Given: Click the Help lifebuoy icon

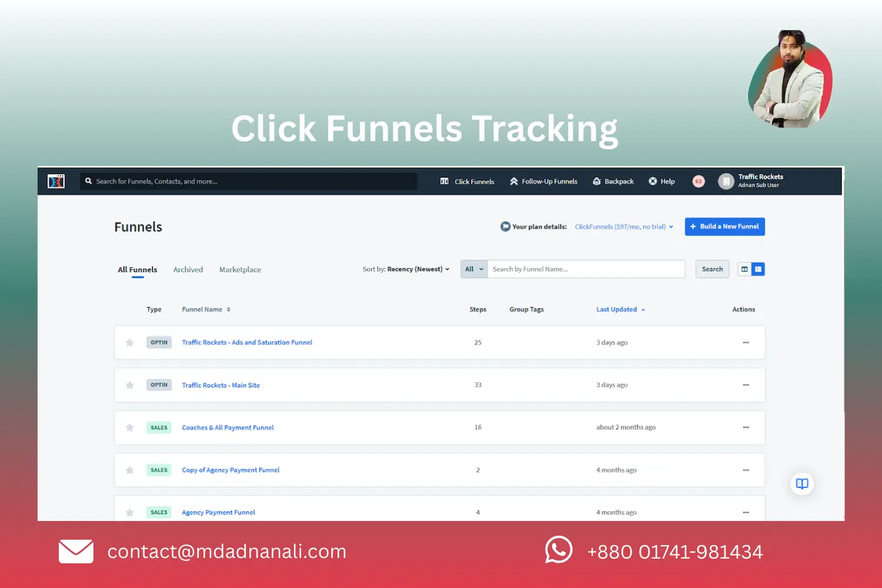Looking at the screenshot, I should coord(652,181).
